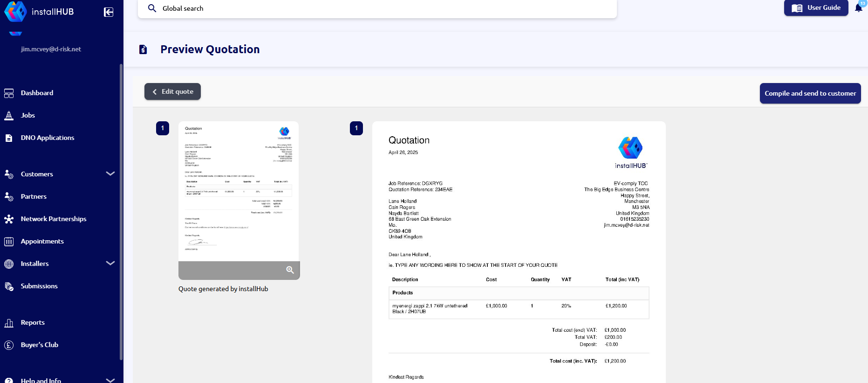Click the Reports chart icon
Viewport: 868px width, 383px height.
(x=9, y=323)
